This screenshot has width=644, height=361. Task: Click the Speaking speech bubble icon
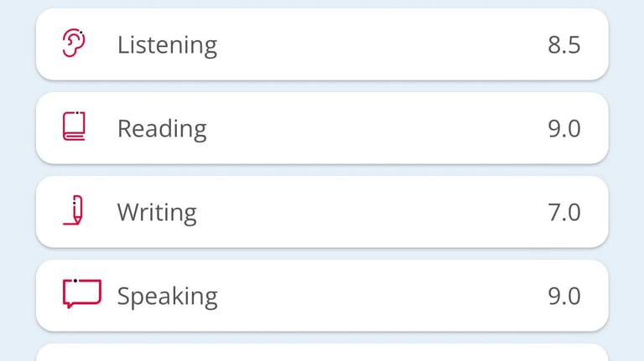coord(82,293)
